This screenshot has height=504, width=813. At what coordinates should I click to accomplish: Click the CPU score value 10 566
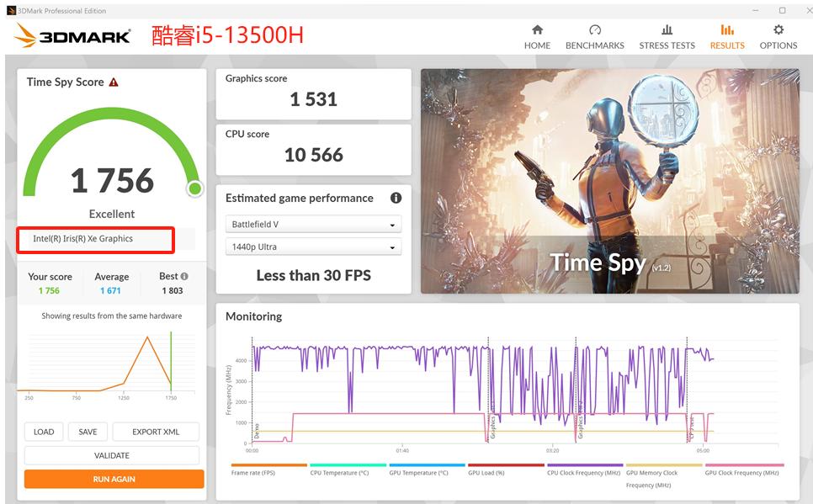[313, 155]
